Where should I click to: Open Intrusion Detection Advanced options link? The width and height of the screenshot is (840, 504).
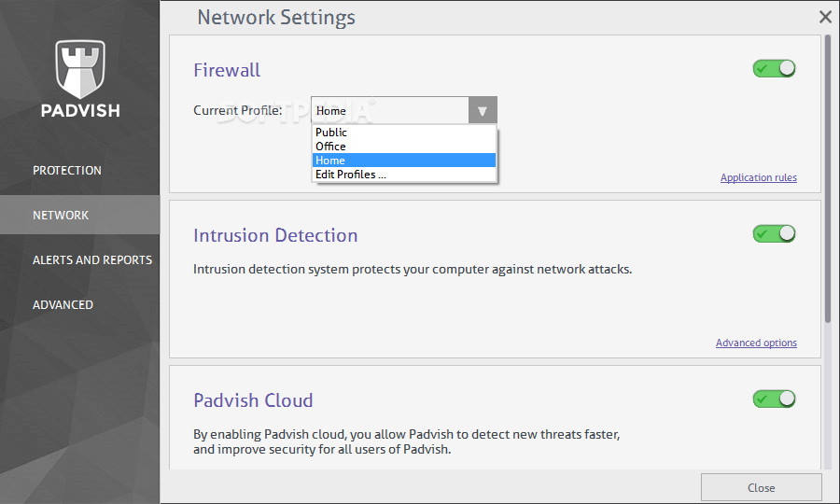(x=756, y=343)
